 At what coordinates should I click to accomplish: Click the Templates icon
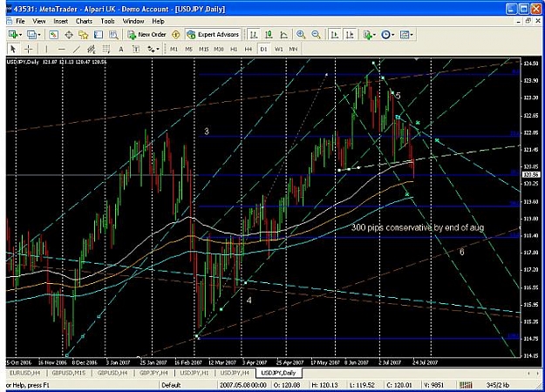405,34
